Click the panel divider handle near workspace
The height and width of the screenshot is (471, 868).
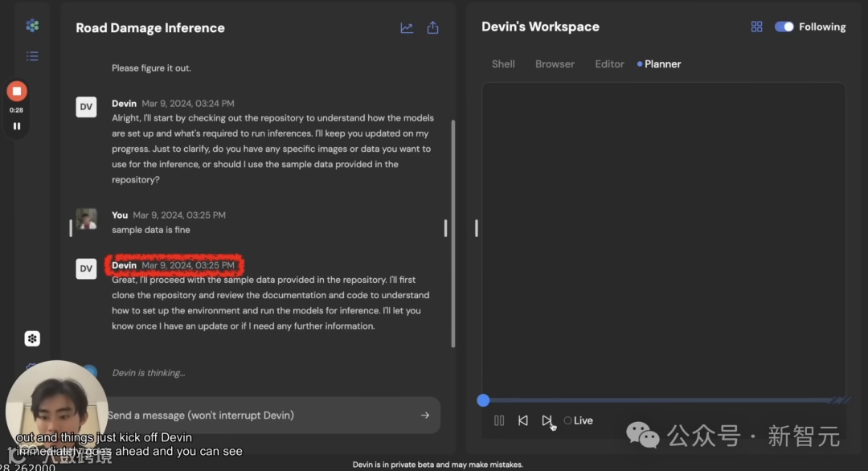tap(476, 228)
